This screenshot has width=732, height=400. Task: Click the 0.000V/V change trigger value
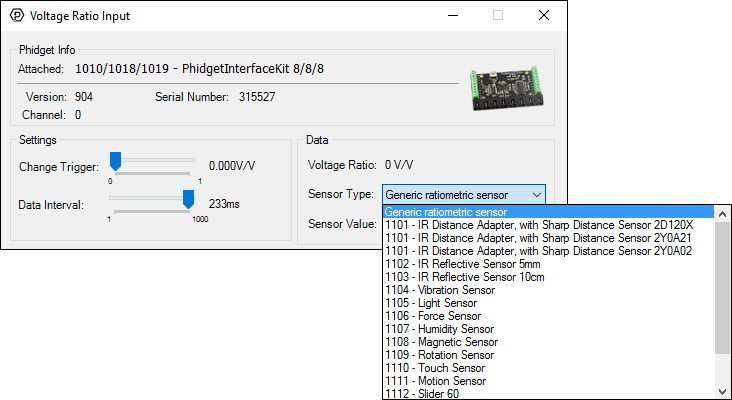[x=232, y=166]
